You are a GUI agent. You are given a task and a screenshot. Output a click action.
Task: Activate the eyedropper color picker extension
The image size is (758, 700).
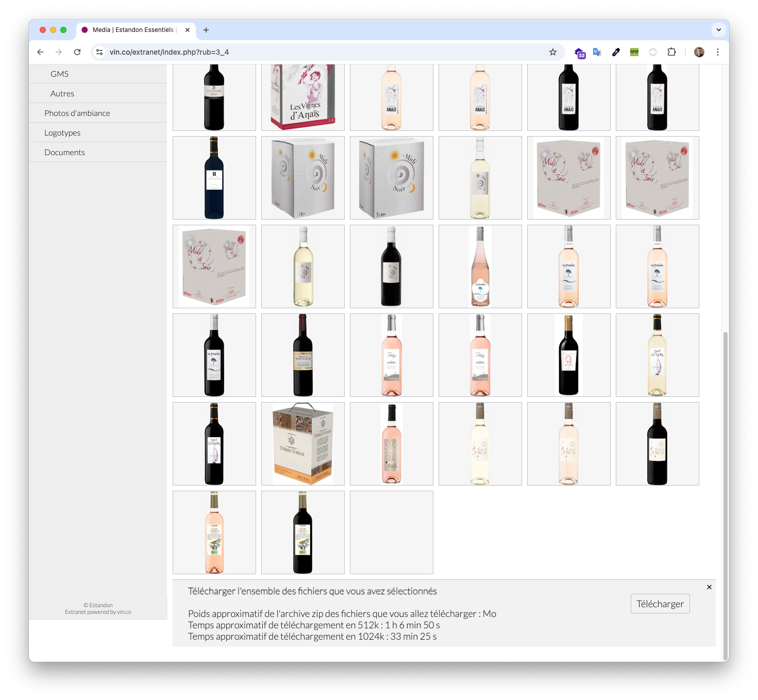(x=616, y=52)
